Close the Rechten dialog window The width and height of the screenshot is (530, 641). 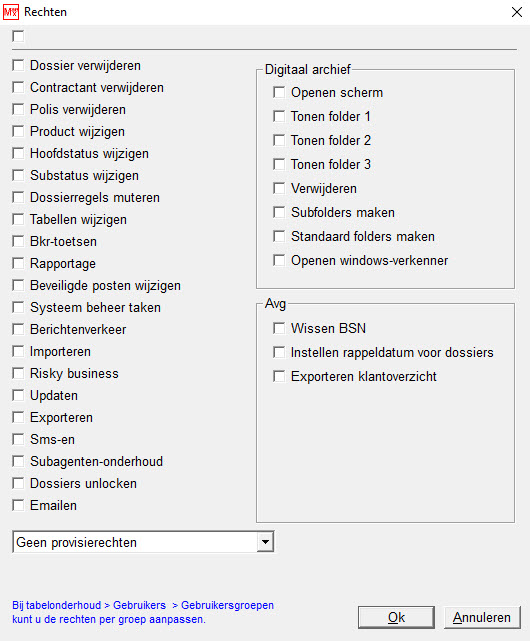(x=517, y=12)
